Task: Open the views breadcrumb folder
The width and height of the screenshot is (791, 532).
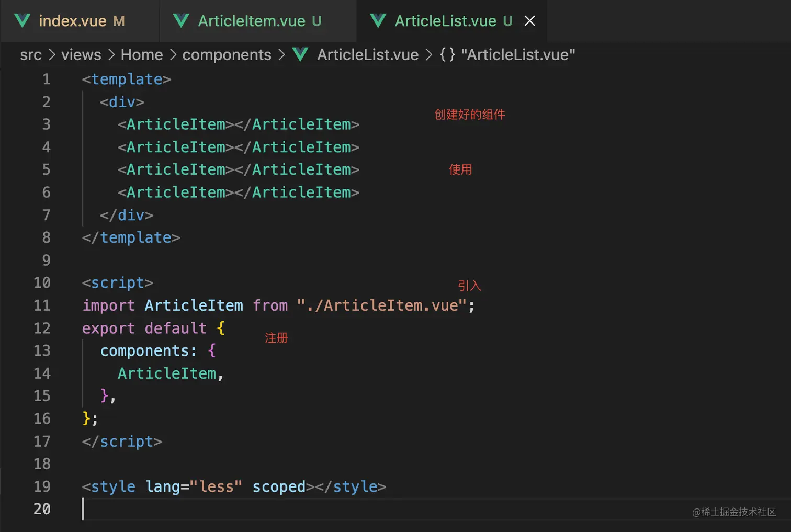Action: pos(81,55)
